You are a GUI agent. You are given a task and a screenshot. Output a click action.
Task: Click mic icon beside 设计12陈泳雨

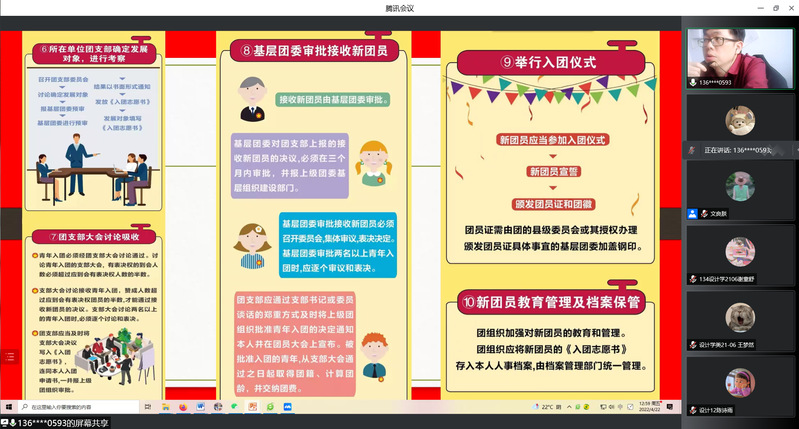[x=692, y=409]
